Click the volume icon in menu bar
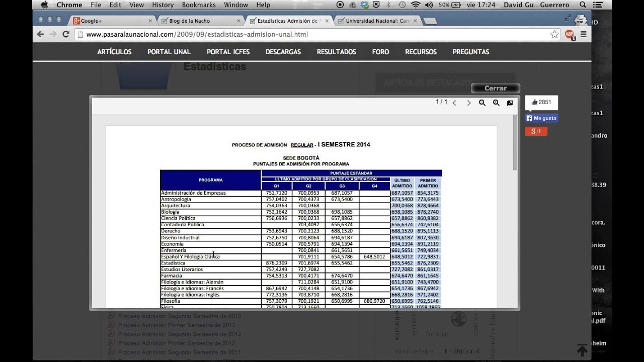The image size is (644, 362). tap(429, 5)
